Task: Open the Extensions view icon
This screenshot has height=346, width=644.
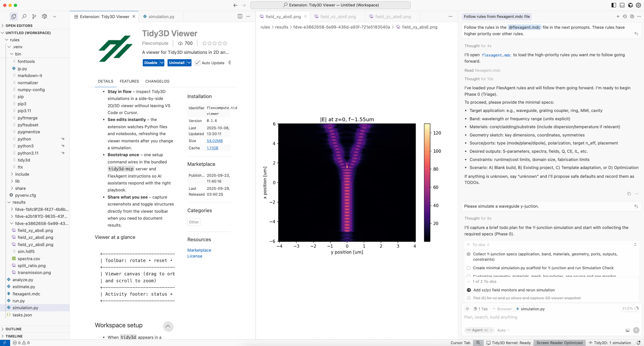Action: tap(44, 16)
